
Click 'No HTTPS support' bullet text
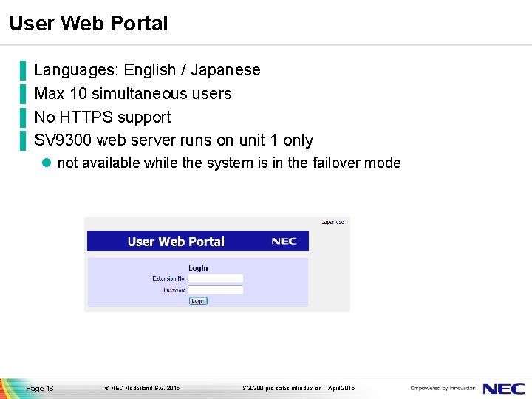click(x=103, y=117)
